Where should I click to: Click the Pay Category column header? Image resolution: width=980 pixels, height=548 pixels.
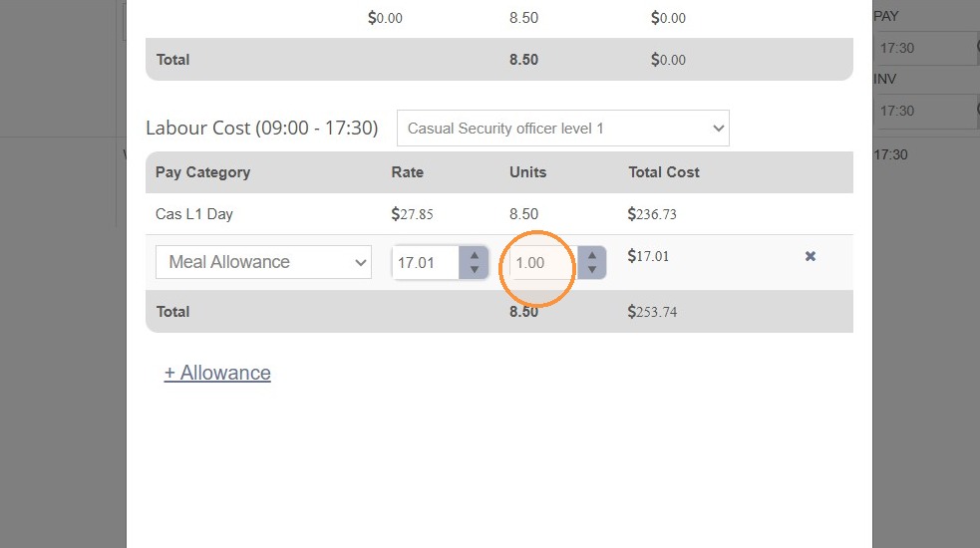(202, 172)
